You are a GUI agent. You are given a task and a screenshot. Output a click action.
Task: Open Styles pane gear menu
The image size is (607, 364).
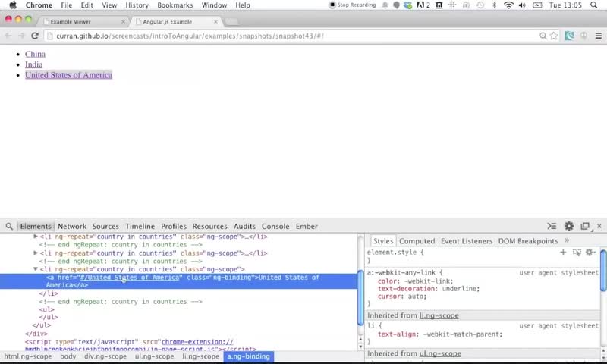(590, 253)
